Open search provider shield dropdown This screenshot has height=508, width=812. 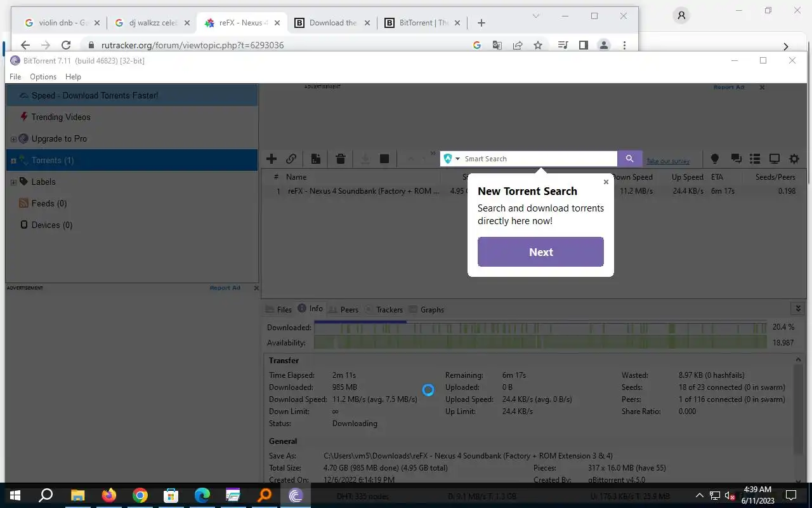pos(452,159)
